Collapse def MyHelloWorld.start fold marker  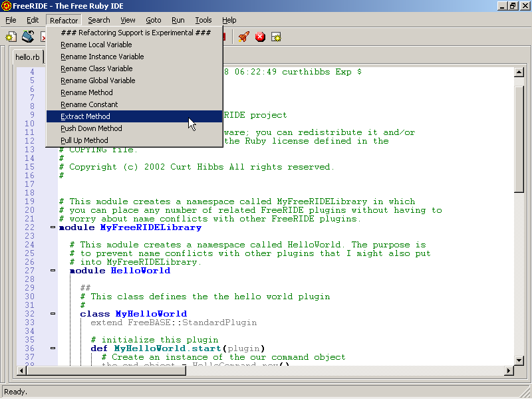pyautogui.click(x=53, y=348)
